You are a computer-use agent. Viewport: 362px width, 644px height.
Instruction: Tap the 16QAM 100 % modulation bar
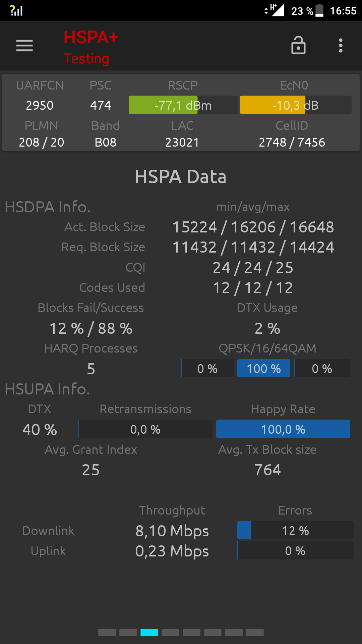(264, 368)
